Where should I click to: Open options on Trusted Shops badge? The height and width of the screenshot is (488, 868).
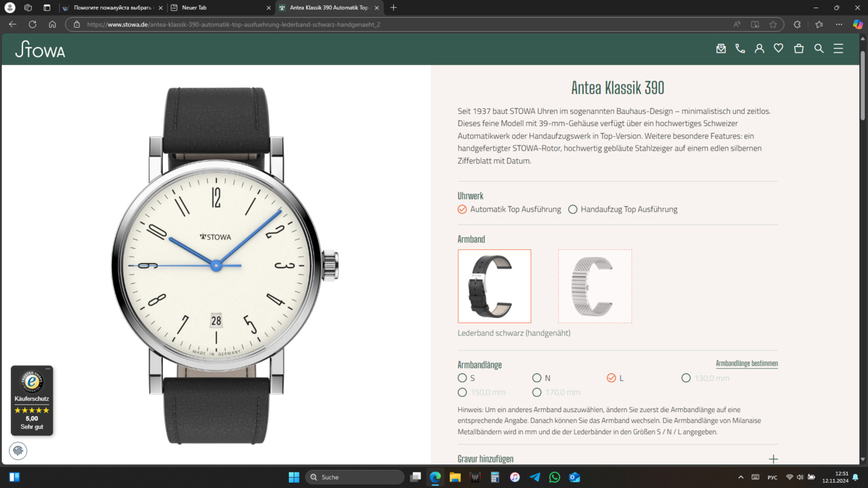click(47, 369)
